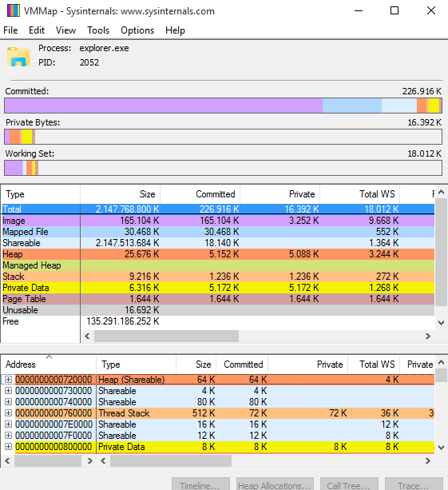Sort details list by Size column header
The image size is (448, 490).
[196, 365]
